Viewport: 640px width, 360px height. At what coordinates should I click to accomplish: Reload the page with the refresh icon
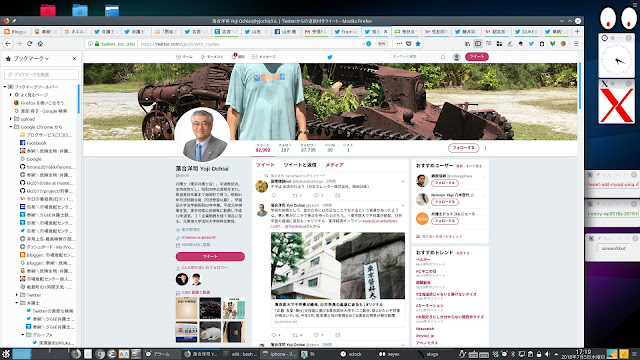(x=29, y=44)
